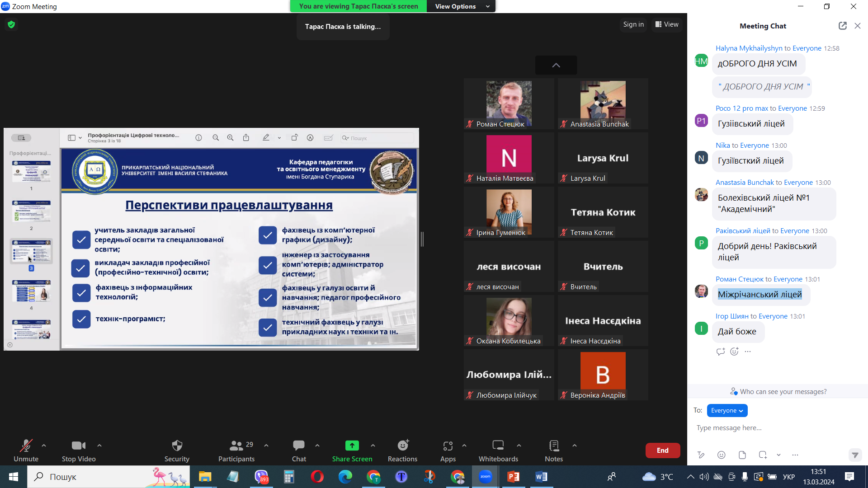Open emoji picker in chat input
This screenshot has height=488, width=868.
click(722, 455)
